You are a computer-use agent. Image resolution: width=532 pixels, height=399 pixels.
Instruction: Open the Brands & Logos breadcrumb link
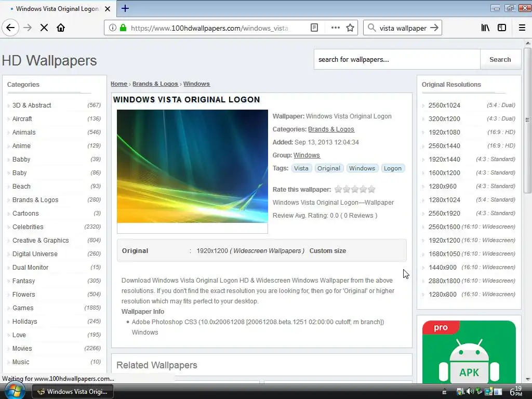(155, 84)
